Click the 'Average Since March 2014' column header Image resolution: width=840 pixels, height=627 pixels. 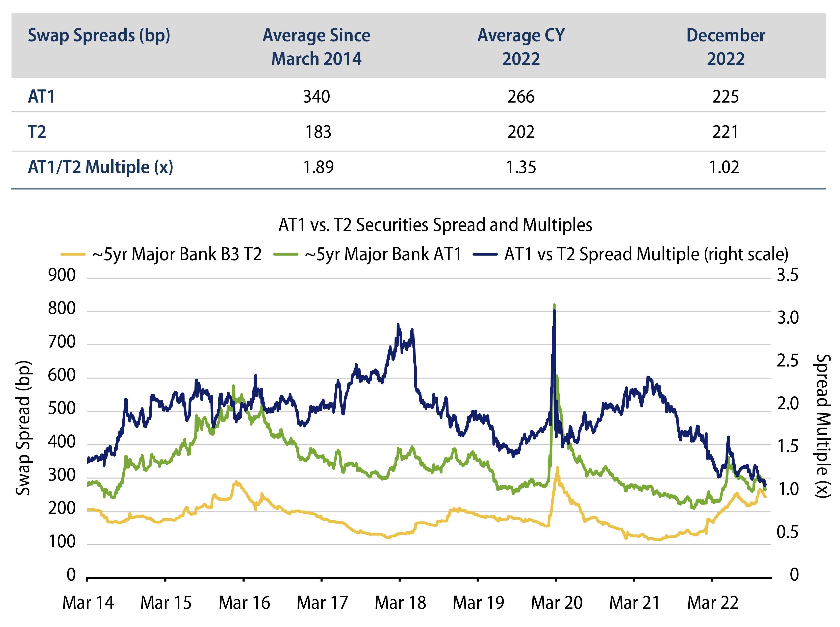click(316, 47)
